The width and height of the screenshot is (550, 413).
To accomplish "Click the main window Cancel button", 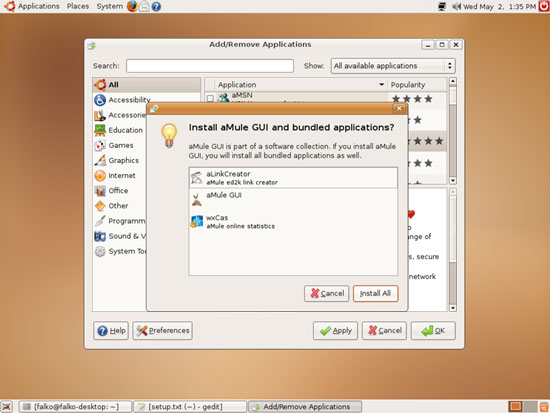I will 384,331.
